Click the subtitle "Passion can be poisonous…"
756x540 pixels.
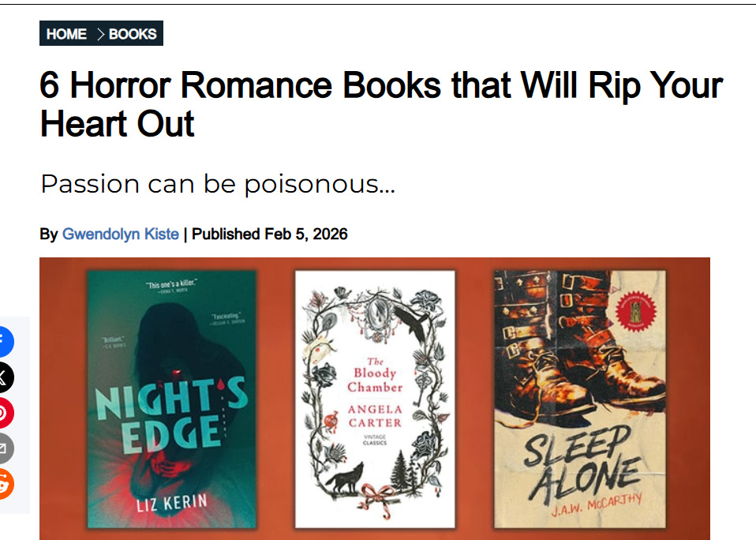click(x=218, y=185)
